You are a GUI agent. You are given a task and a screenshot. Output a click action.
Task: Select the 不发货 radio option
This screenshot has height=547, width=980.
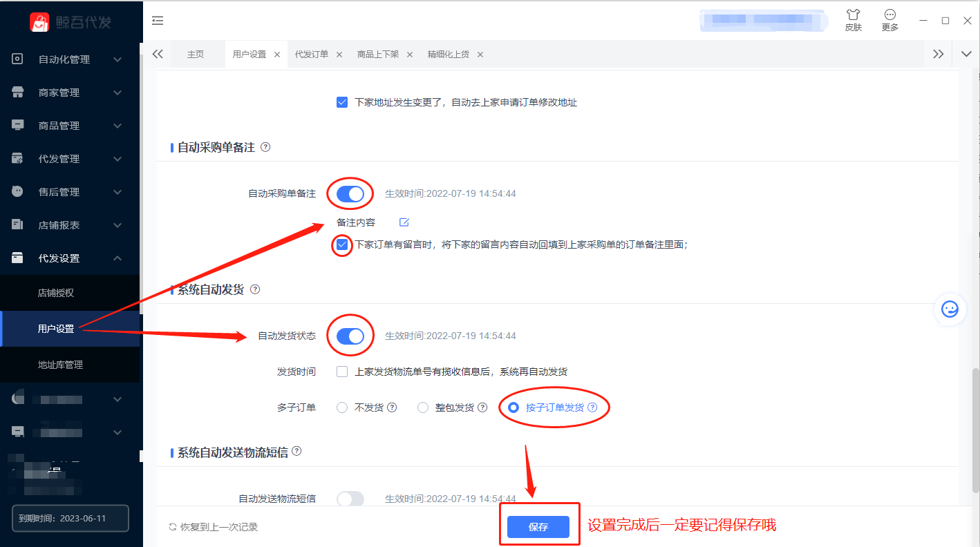pyautogui.click(x=342, y=407)
